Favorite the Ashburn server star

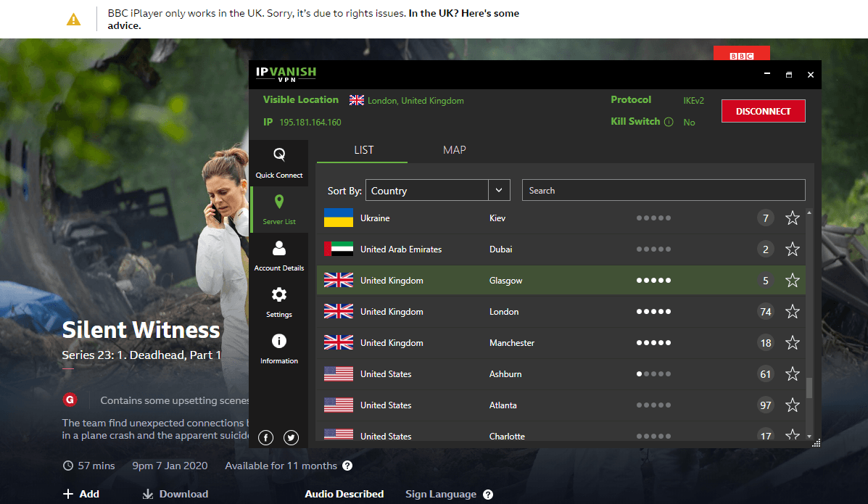click(792, 374)
